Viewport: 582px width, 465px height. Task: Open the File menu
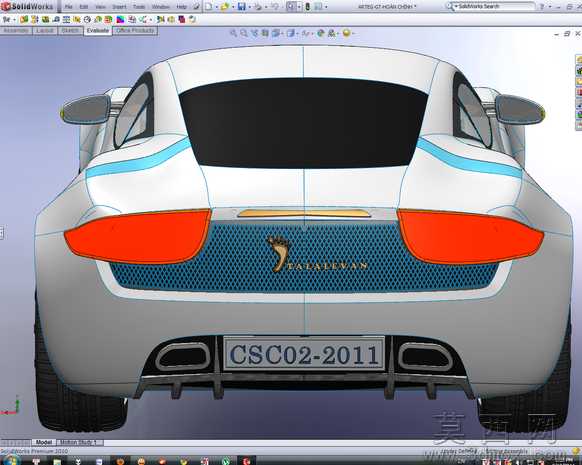coord(69,7)
